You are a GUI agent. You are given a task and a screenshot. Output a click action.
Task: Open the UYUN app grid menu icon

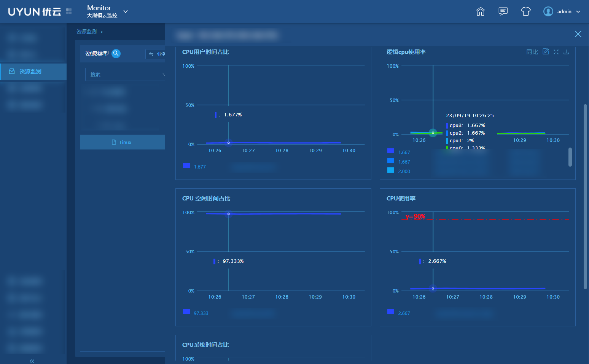69,11
